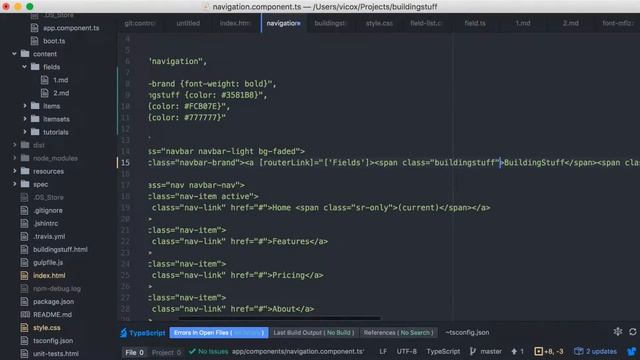Collapse the content folder
This screenshot has height=360, width=640.
click(14, 54)
